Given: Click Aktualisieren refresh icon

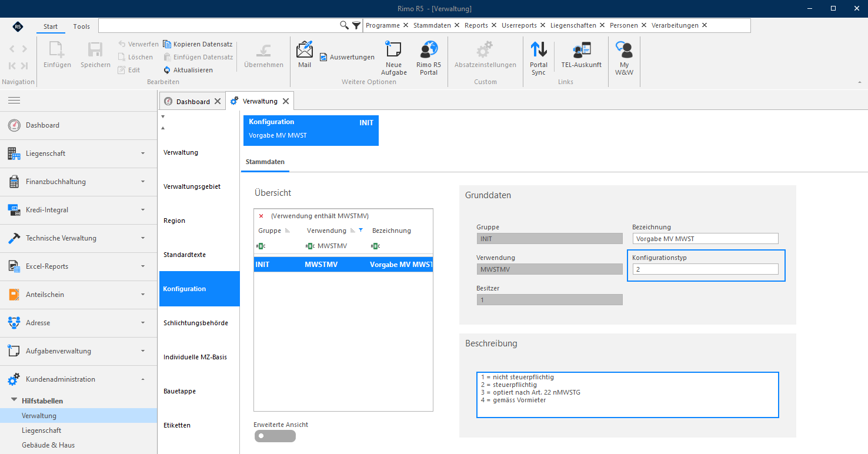Looking at the screenshot, I should 167,70.
